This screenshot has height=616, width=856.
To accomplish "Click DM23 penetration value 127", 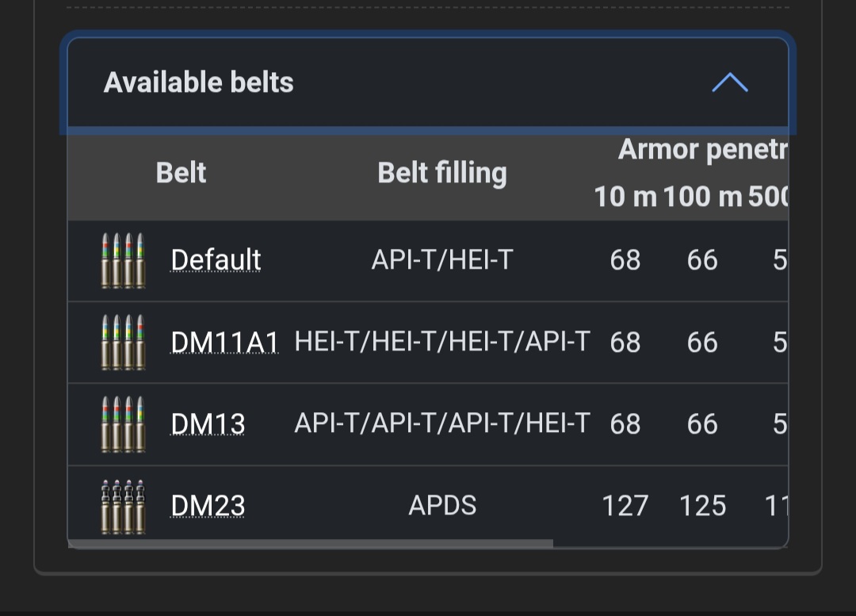I will 625,506.
